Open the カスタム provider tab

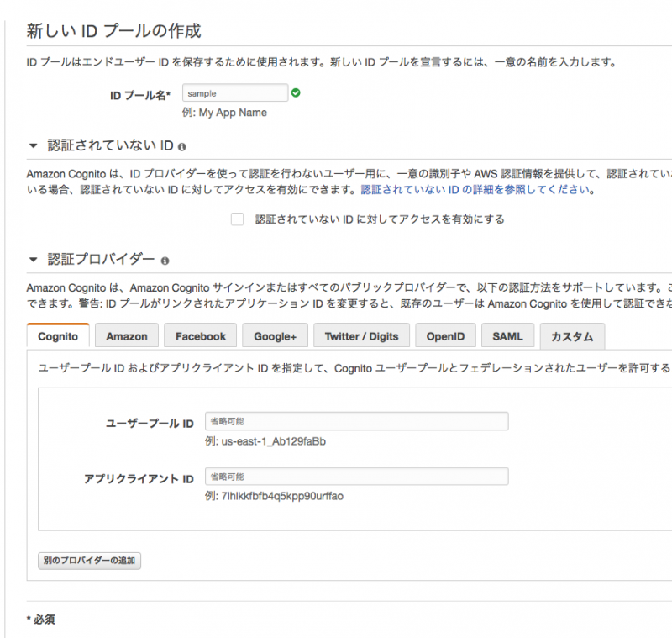pos(573,335)
